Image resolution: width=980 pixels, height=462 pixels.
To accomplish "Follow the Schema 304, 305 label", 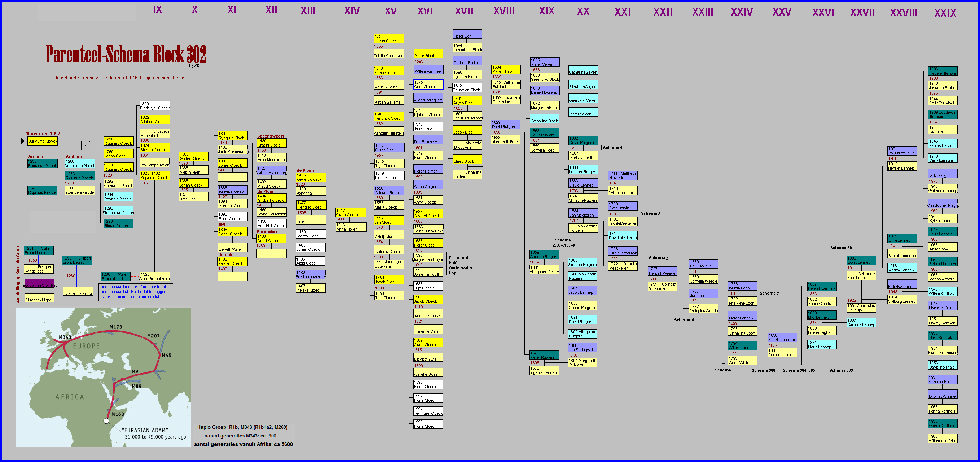I will [x=799, y=370].
